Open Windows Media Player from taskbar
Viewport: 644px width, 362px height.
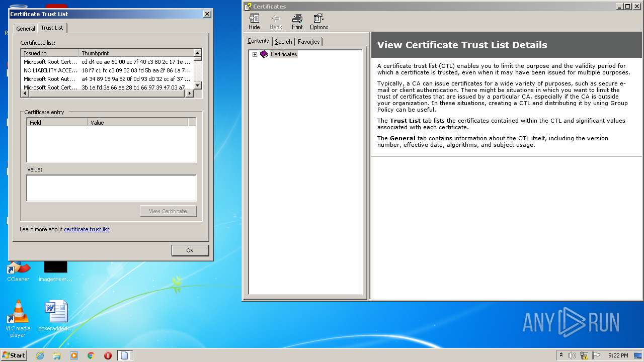click(74, 355)
